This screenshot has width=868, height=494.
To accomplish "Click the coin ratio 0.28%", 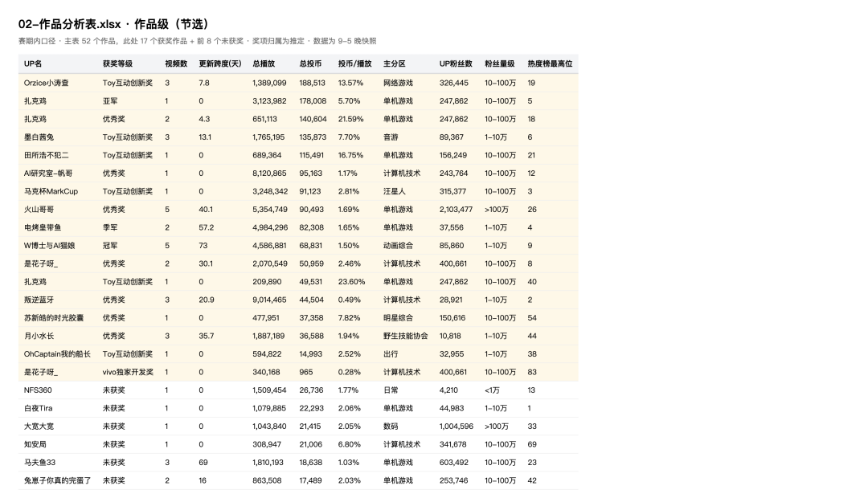I will pos(350,372).
